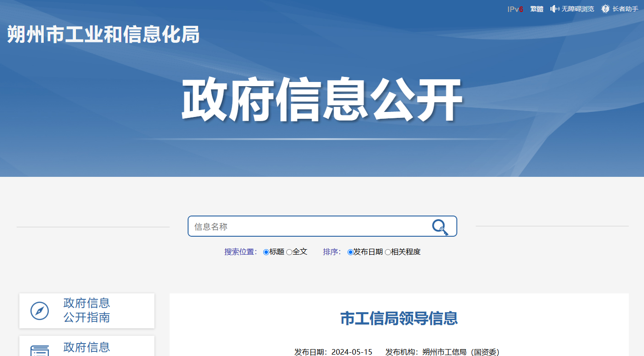This screenshot has width=644, height=356.
Task: Click the search magnifier key icon
Action: (x=440, y=227)
